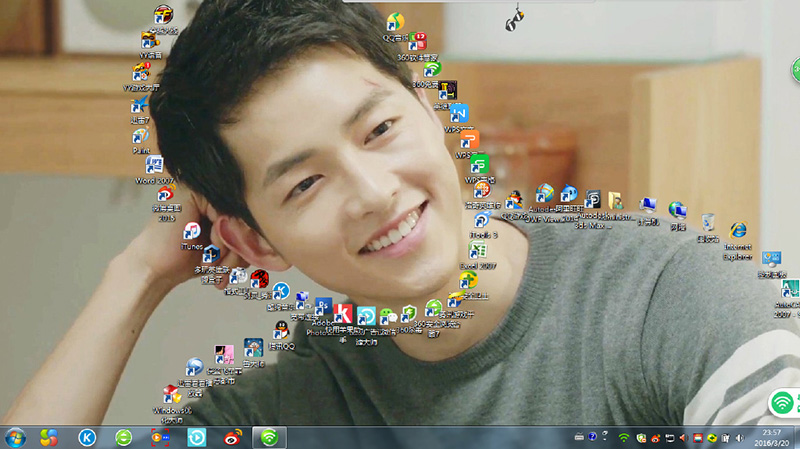Open the iTools 3 desktop shortcut
This screenshot has width=800, height=449.
(482, 220)
